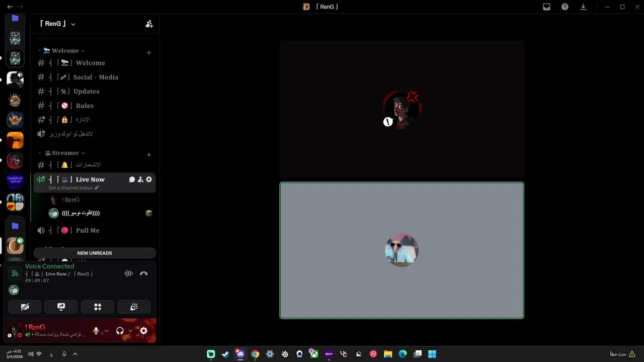Open the inbox icon in title bar
Screen dimensions: 644x362
click(x=546, y=7)
